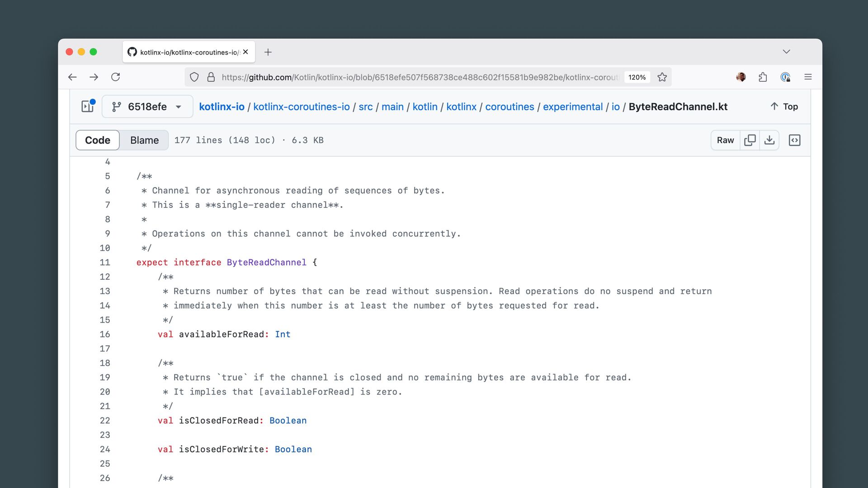List all tabs with the chevron
This screenshot has height=488, width=868.
click(787, 52)
